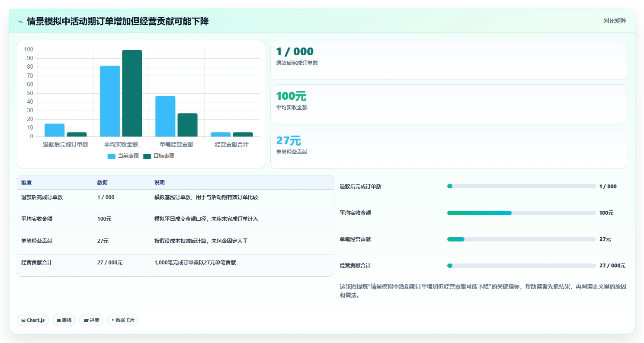The image size is (644, 343).
Task: Click table cell 经营贡献合计 in 维度 column
Action: 37,263
